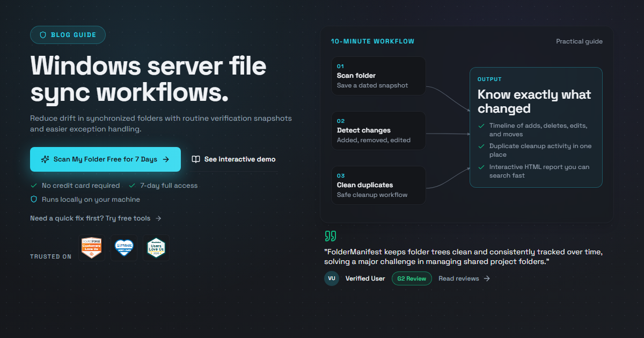The height and width of the screenshot is (338, 644).
Task: Click the sparkle icon on Scan My Folder button
Action: point(45,159)
